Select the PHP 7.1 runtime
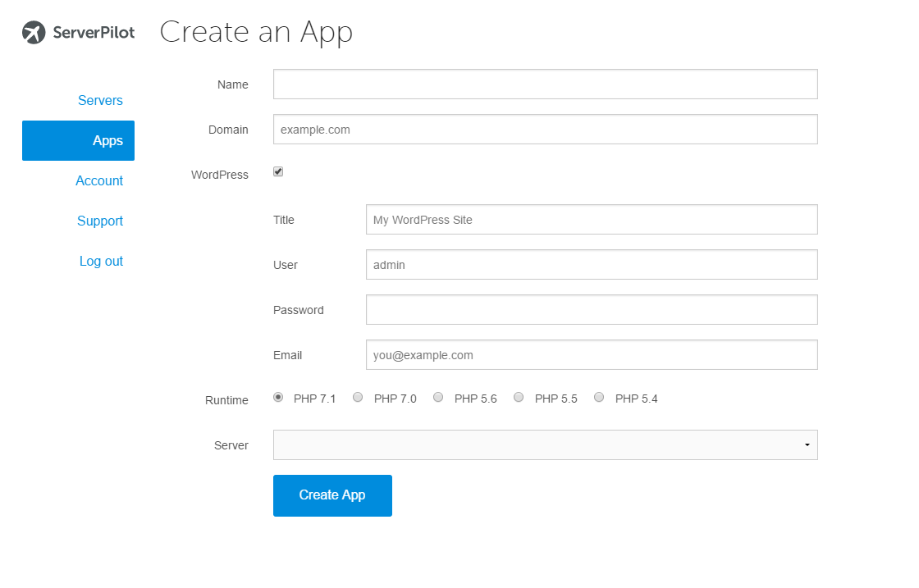919x588 pixels. [278, 398]
